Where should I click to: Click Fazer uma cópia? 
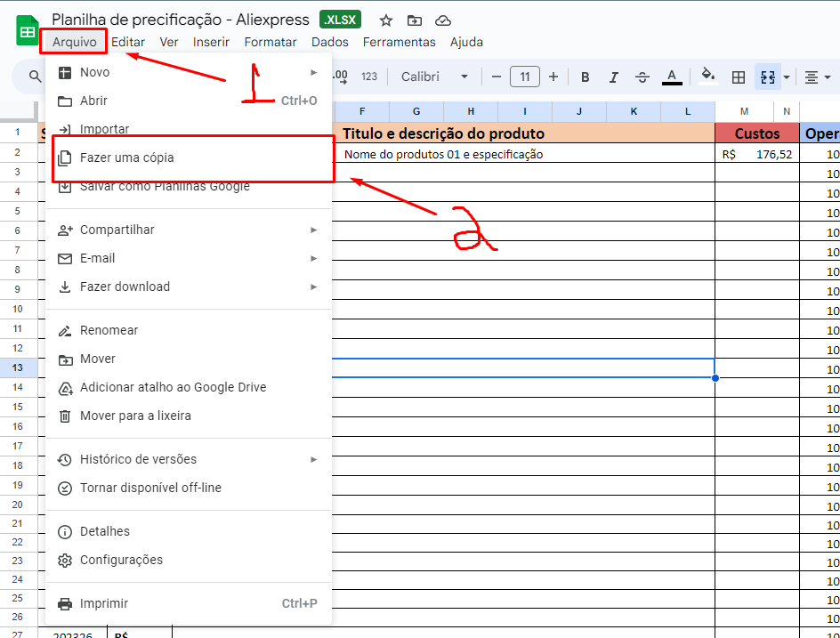click(189, 157)
